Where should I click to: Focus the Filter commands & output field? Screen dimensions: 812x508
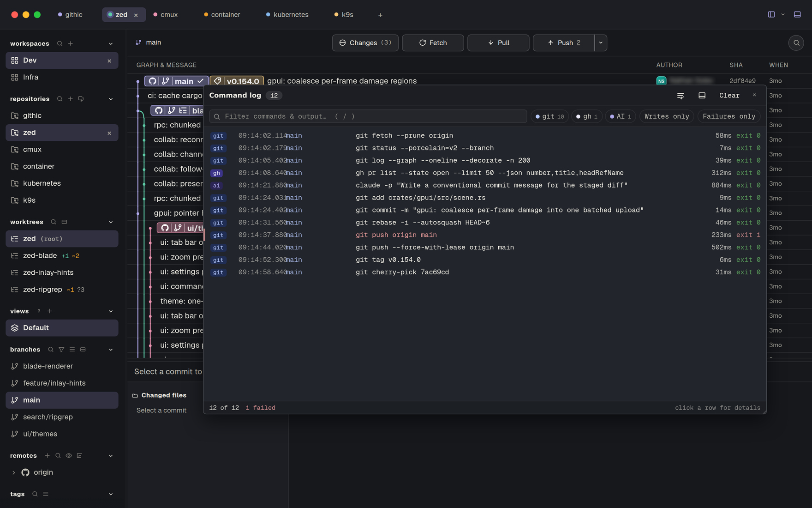368,116
